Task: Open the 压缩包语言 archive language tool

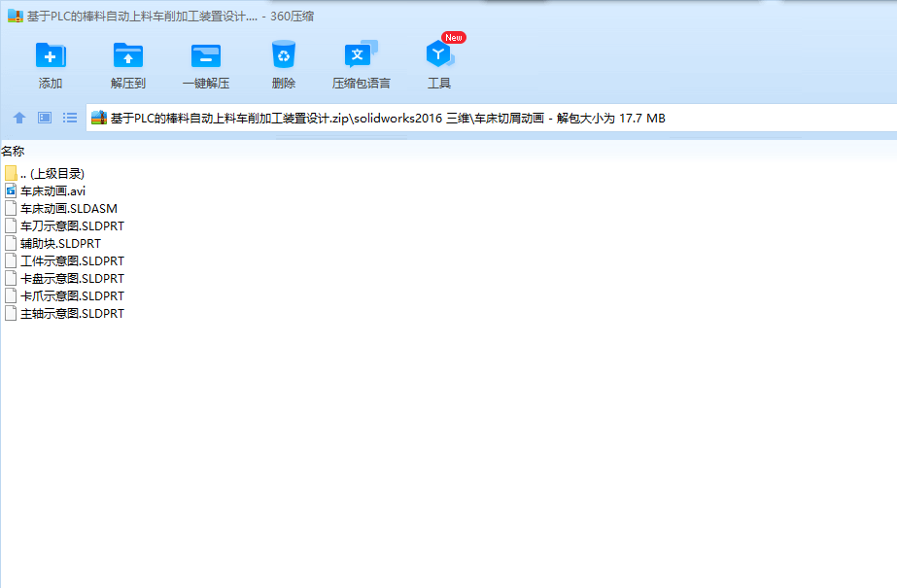Action: point(361,54)
